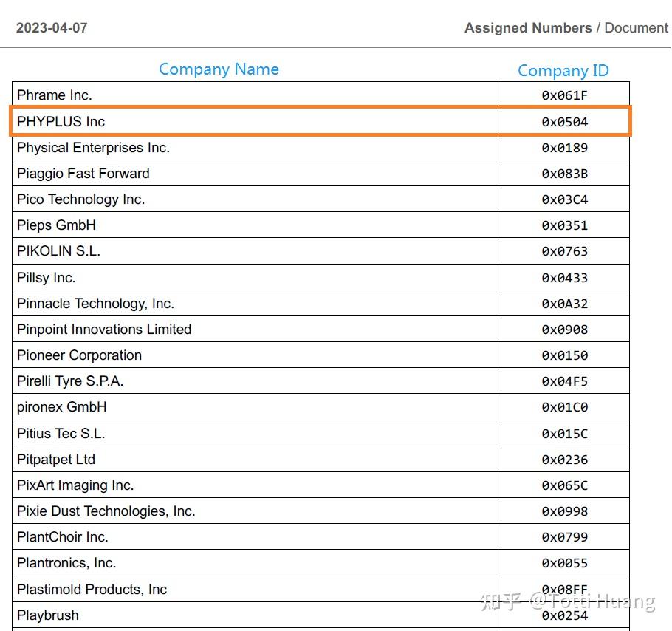Click the date 2023-04-07 in the header
Screen dimensions: 672x631
(x=52, y=28)
